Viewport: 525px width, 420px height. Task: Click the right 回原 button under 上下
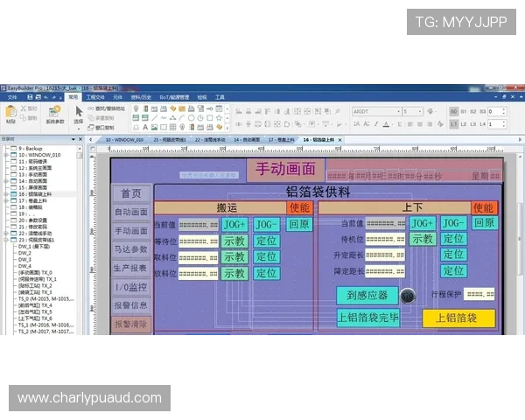point(485,223)
